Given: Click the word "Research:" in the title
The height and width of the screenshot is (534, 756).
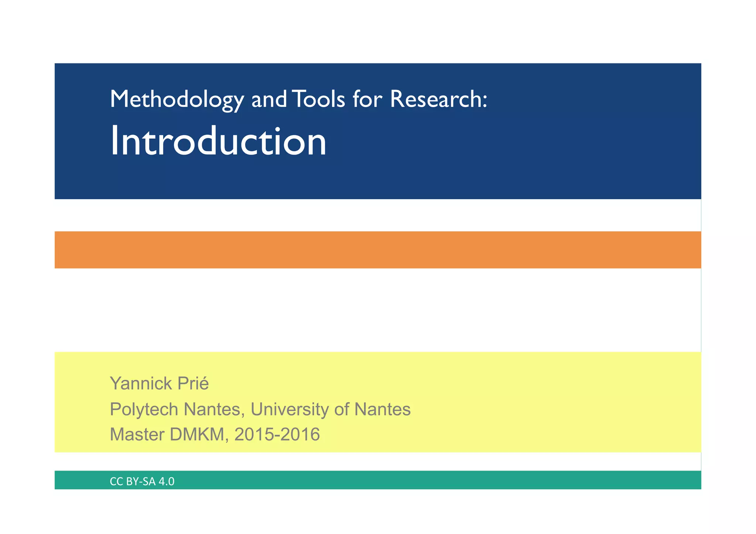Looking at the screenshot, I should click(x=439, y=99).
